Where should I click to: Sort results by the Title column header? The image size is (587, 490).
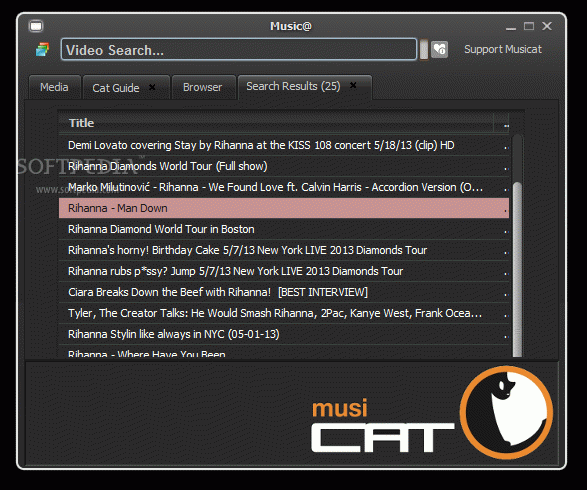pyautogui.click(x=276, y=123)
